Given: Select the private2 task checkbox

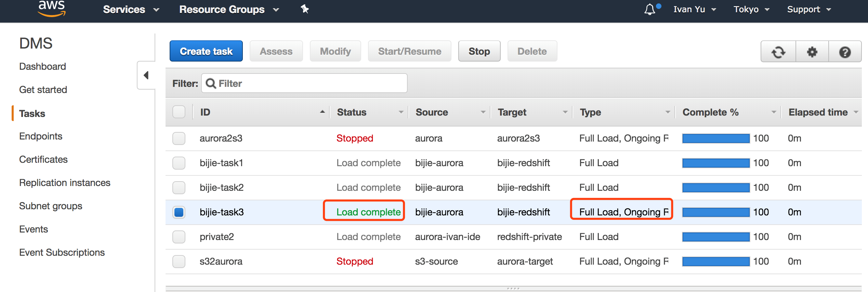Looking at the screenshot, I should point(179,237).
